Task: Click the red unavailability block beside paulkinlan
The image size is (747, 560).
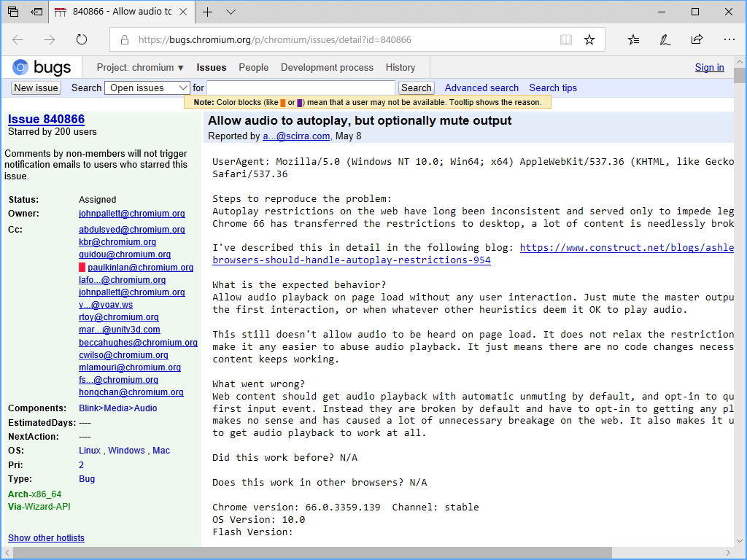Action: (82, 268)
